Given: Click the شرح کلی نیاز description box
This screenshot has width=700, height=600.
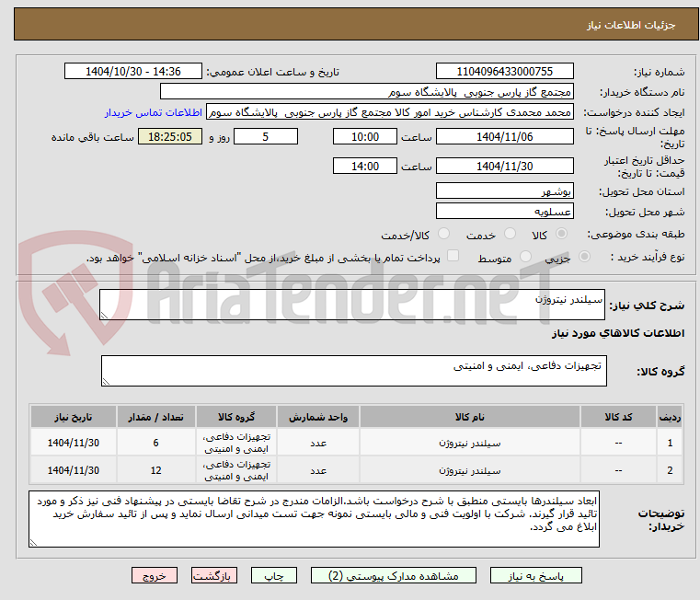Looking at the screenshot, I should pos(351,305).
